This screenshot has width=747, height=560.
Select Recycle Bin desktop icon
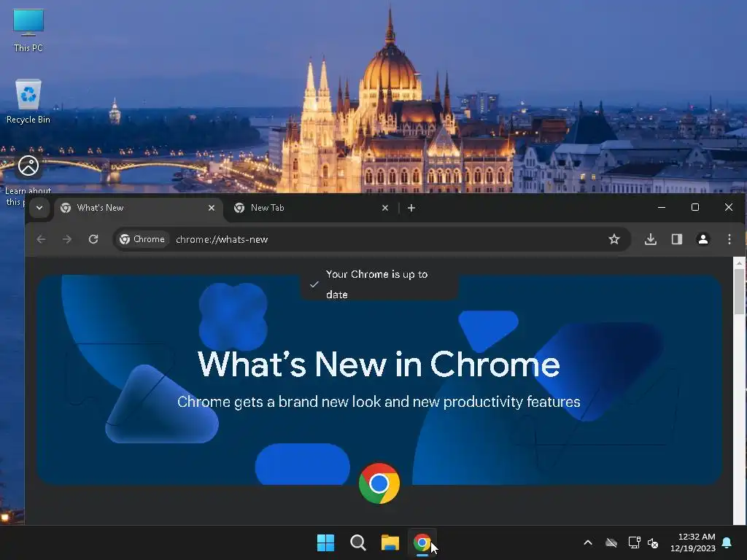[28, 101]
